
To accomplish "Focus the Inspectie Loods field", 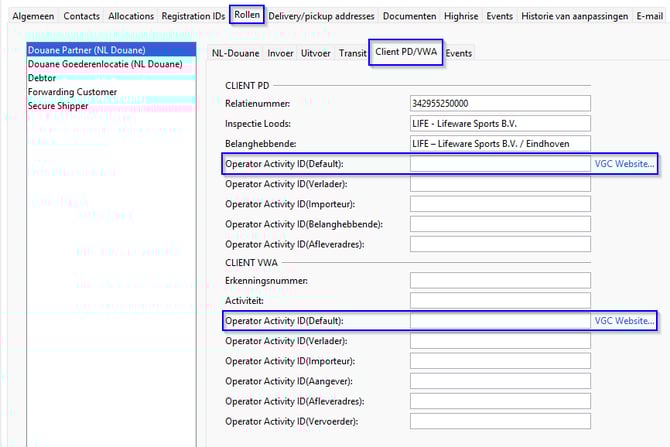I will tap(500, 123).
